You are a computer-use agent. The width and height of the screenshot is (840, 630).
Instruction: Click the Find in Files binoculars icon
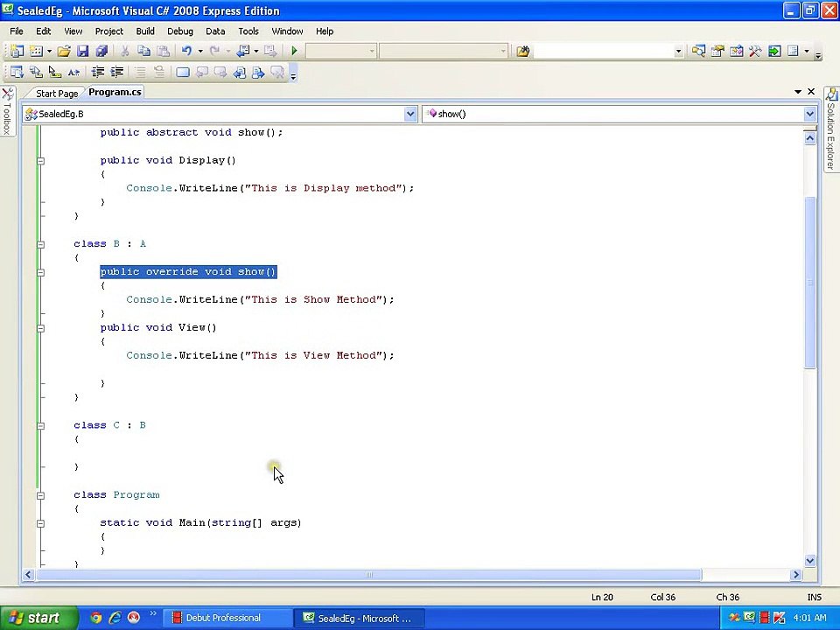523,51
